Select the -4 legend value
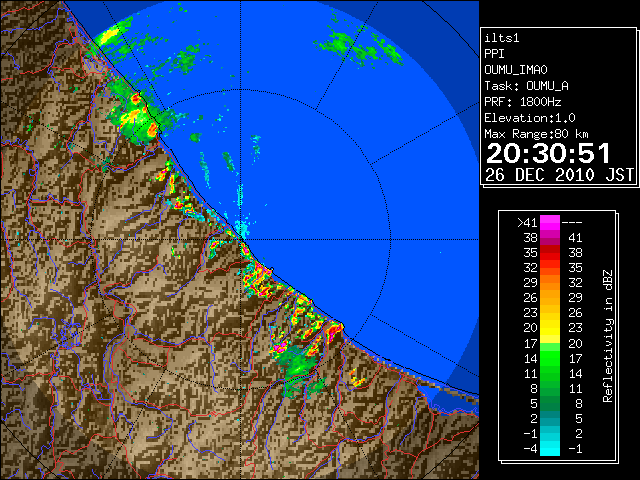 (530, 449)
